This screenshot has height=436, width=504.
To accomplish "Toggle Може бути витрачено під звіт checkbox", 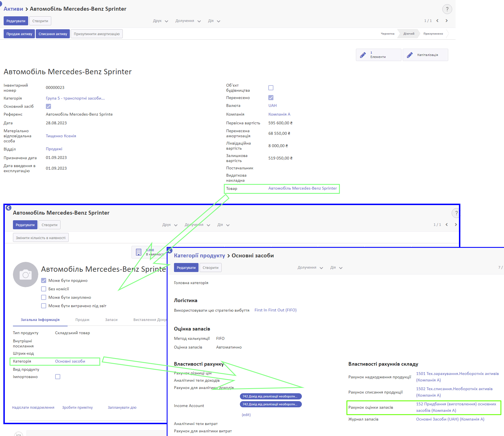I will (44, 306).
